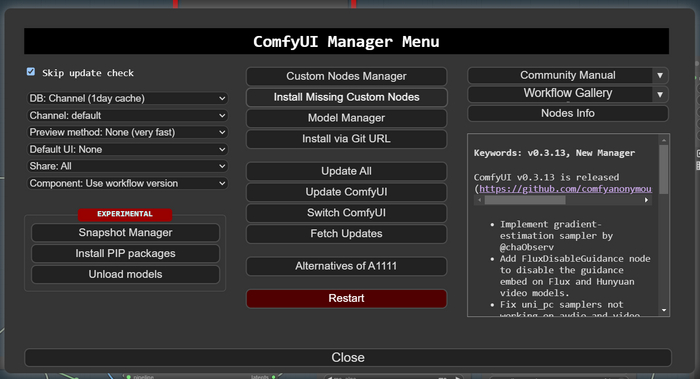Open the Component: Use workflow version dropdown
700x379 pixels.
point(127,183)
